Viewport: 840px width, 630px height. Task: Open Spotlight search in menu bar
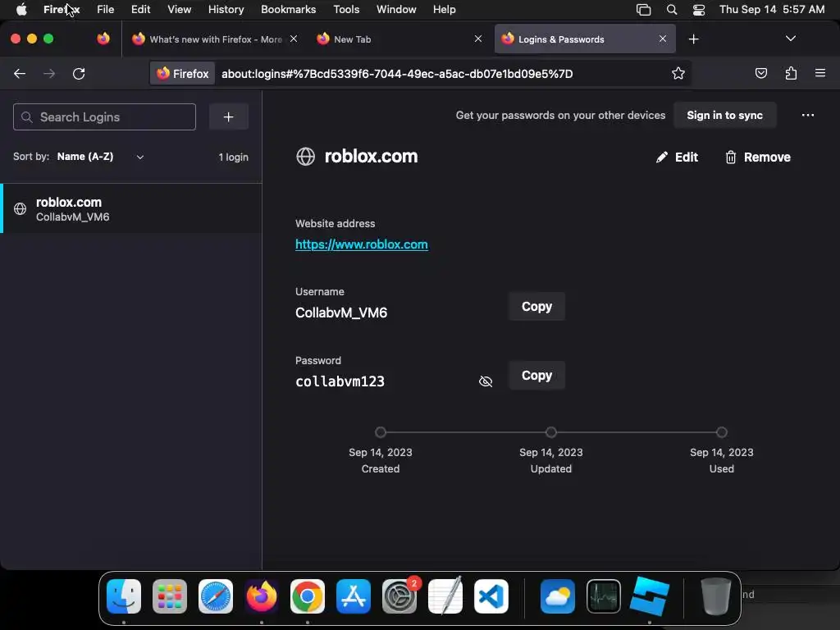(x=672, y=9)
